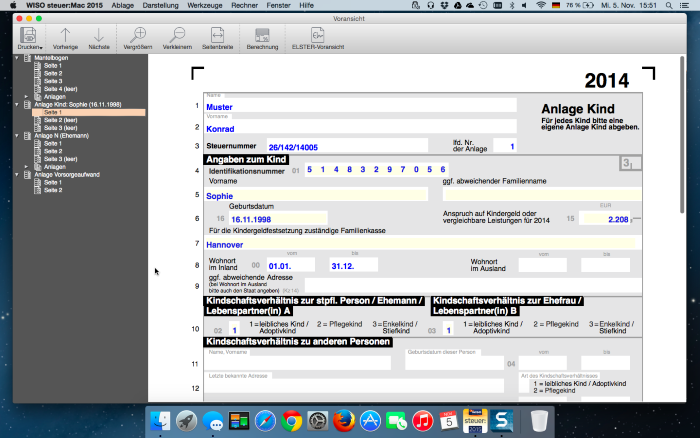The image size is (700, 438).
Task: Click the Name field containing Muster
Action: point(360,105)
